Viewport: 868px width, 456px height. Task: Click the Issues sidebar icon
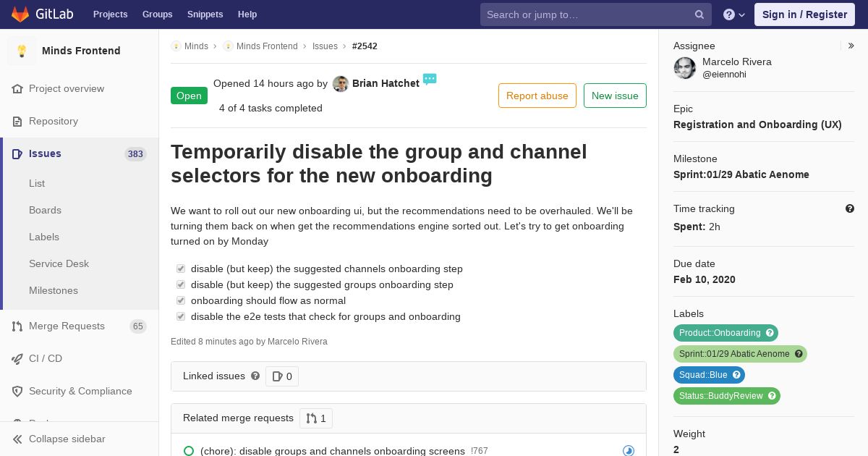coord(17,153)
